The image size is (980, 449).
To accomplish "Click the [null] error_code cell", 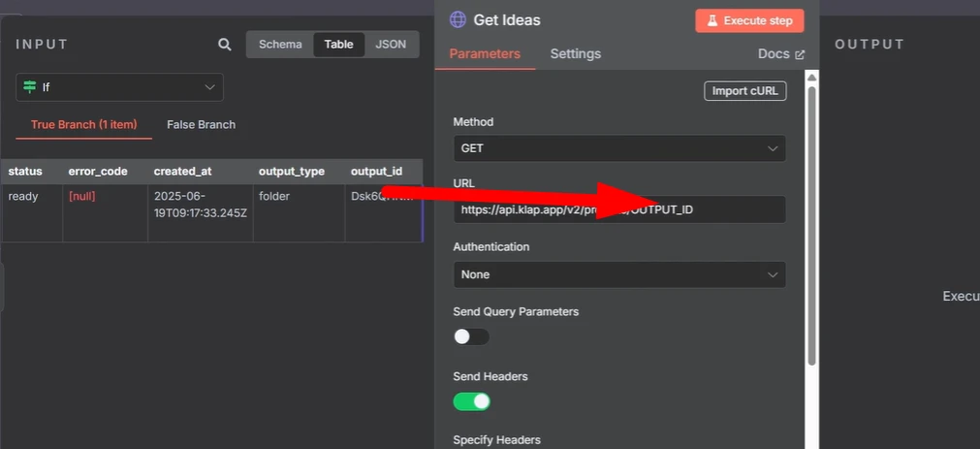I will (x=105, y=213).
